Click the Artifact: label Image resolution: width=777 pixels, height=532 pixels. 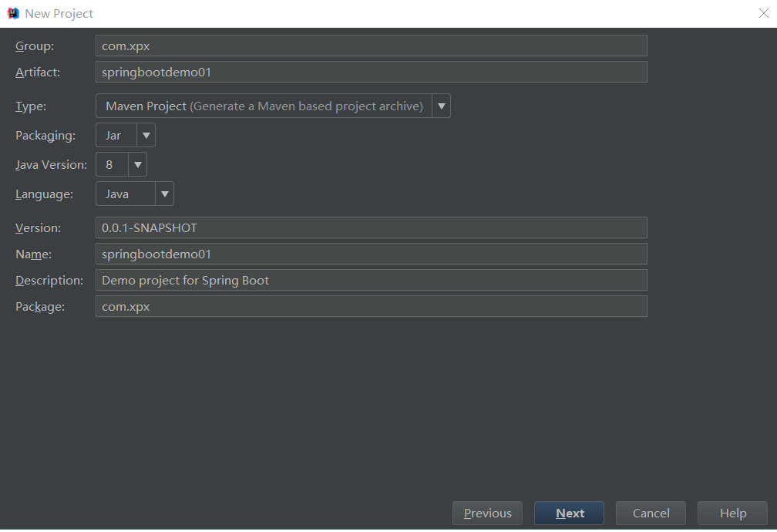coord(38,72)
